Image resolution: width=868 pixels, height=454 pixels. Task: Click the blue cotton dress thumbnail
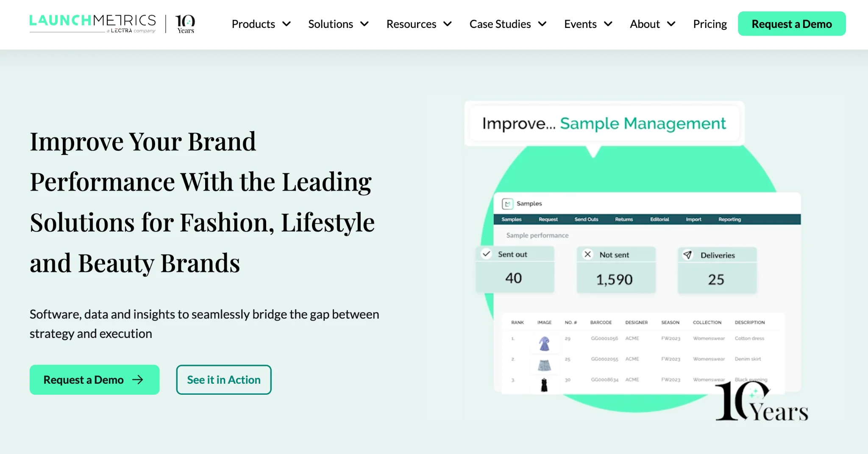pyautogui.click(x=544, y=343)
